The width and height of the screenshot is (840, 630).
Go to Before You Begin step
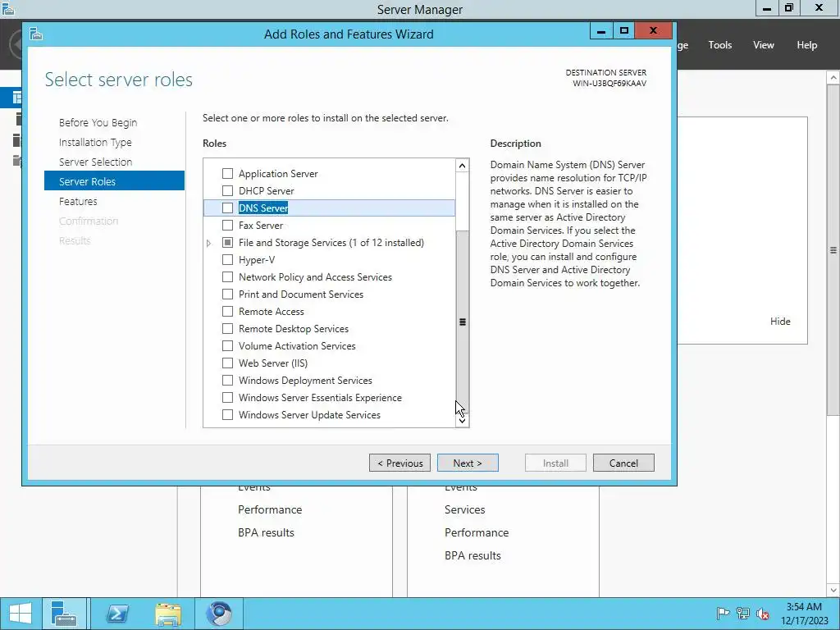[x=98, y=123]
